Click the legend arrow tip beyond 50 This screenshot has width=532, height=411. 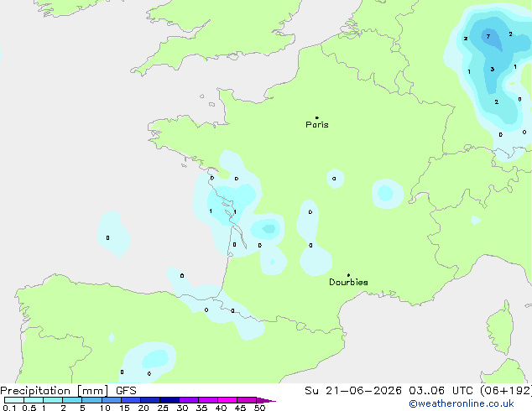click(266, 400)
